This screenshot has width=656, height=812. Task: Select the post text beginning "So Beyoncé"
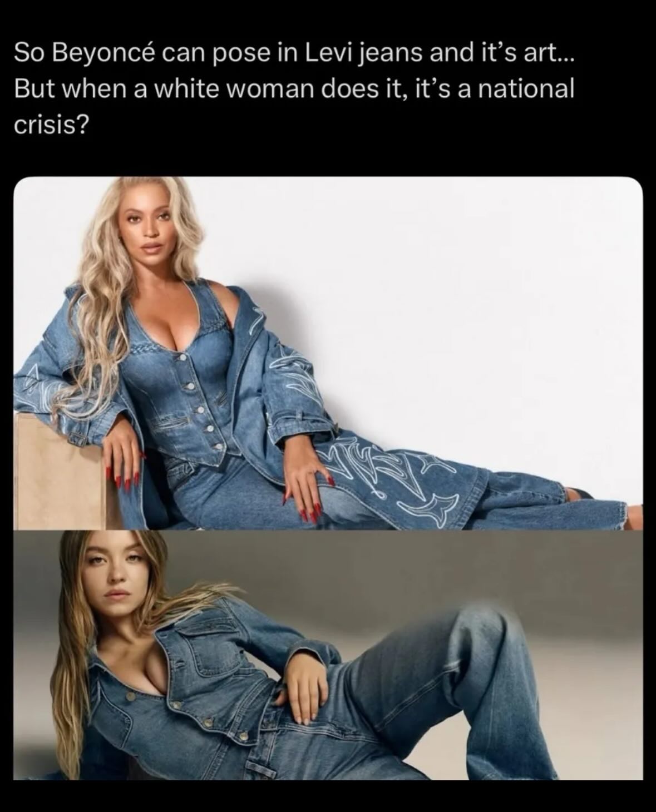(x=294, y=89)
